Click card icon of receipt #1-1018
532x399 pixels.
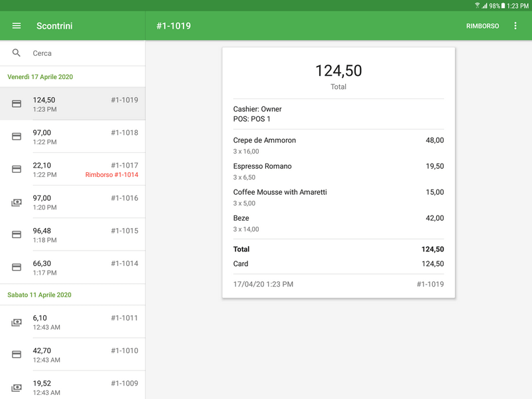17,136
